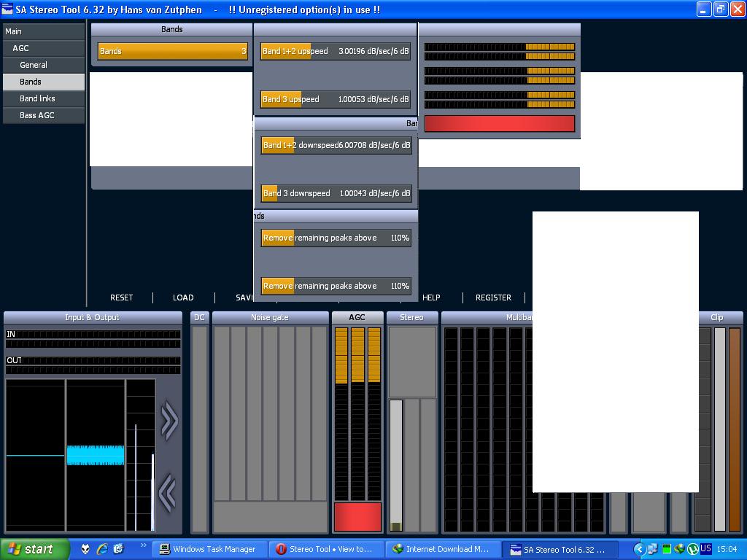The height and width of the screenshot is (560, 747).
Task: Click the Input & Output panel header
Action: click(x=93, y=317)
